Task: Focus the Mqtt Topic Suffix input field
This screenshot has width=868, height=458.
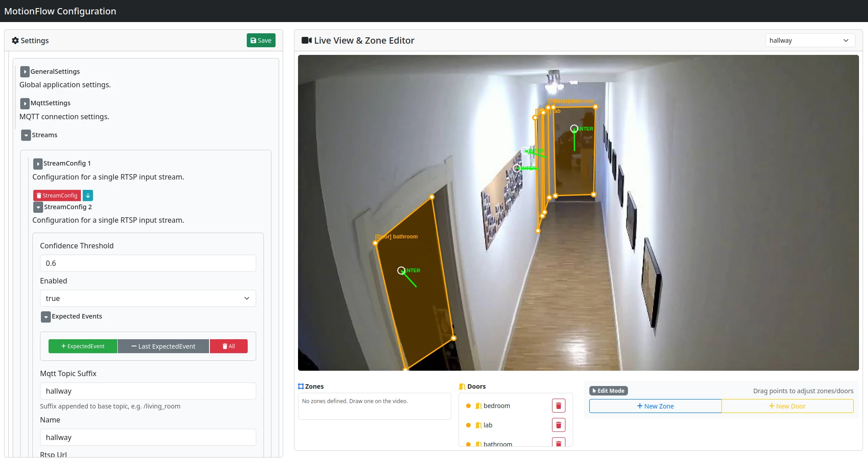Action: 148,391
